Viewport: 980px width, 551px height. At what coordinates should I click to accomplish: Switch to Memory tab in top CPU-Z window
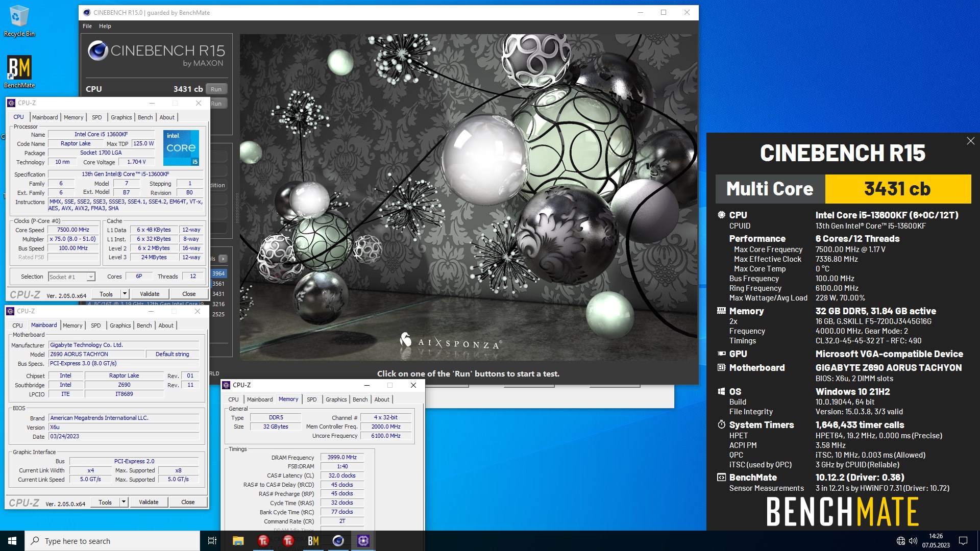click(x=73, y=117)
